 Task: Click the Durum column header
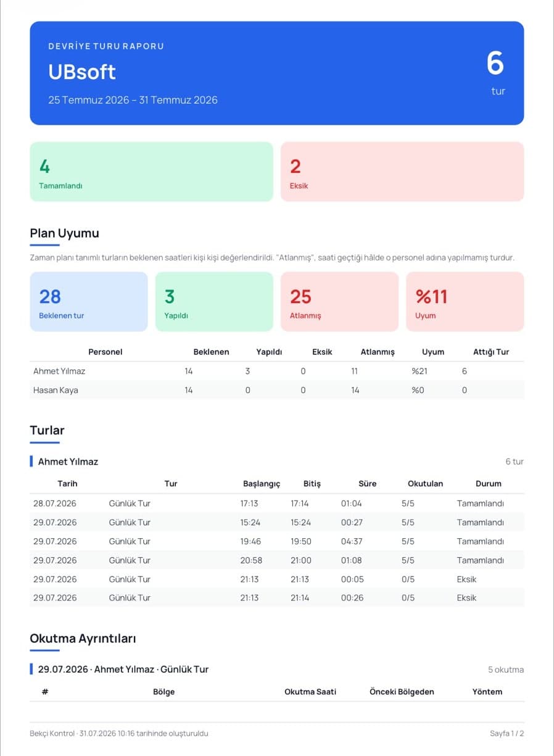(489, 484)
